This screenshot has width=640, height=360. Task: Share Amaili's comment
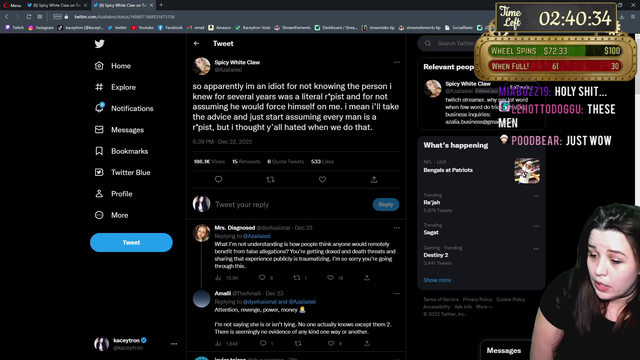pos(367,343)
